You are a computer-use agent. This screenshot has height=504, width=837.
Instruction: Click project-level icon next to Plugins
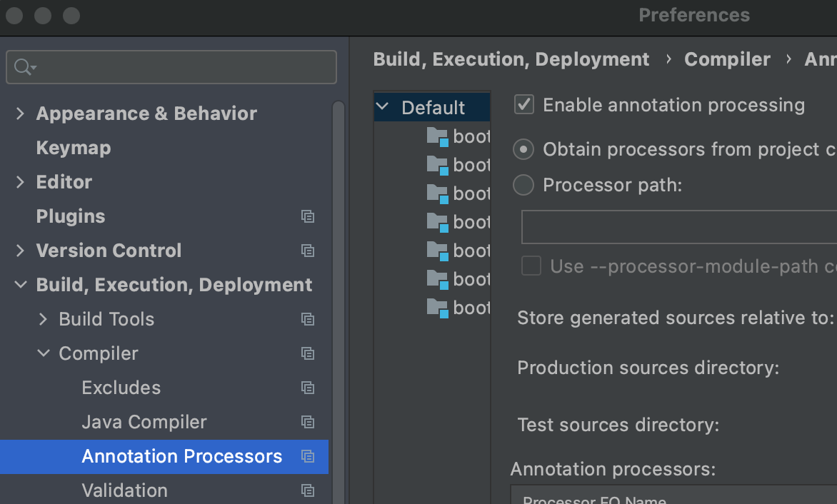(x=308, y=216)
